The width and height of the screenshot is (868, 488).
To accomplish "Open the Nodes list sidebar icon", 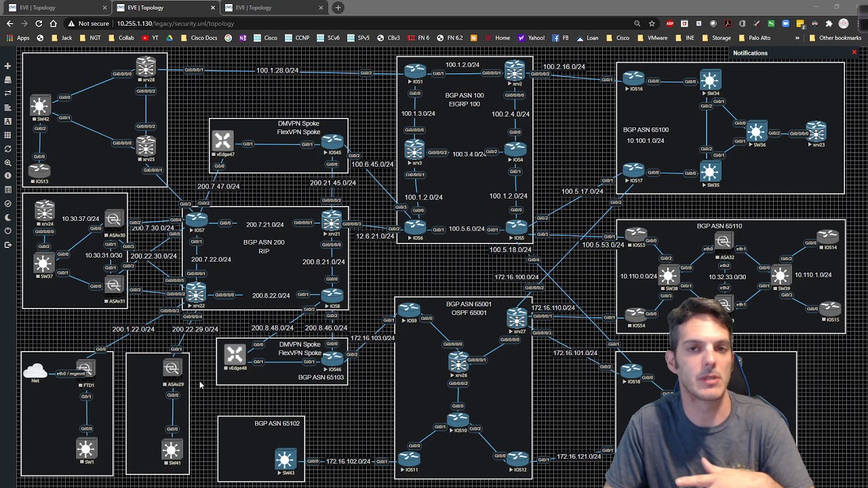I will [7, 80].
